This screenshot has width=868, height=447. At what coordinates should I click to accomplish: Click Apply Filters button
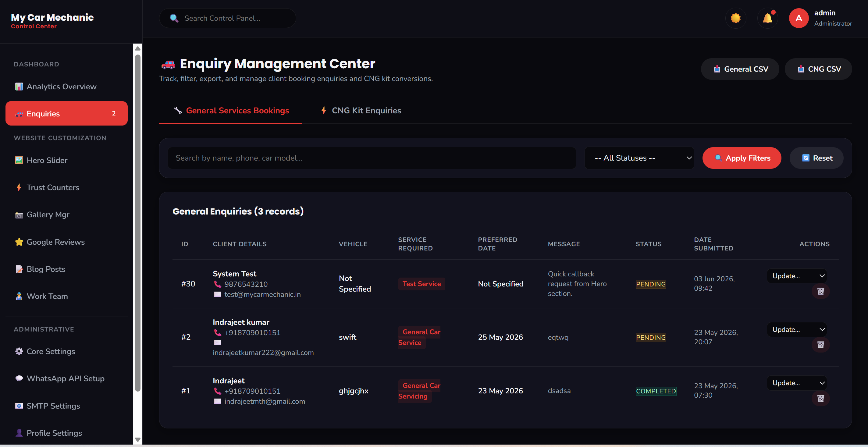[x=742, y=158]
